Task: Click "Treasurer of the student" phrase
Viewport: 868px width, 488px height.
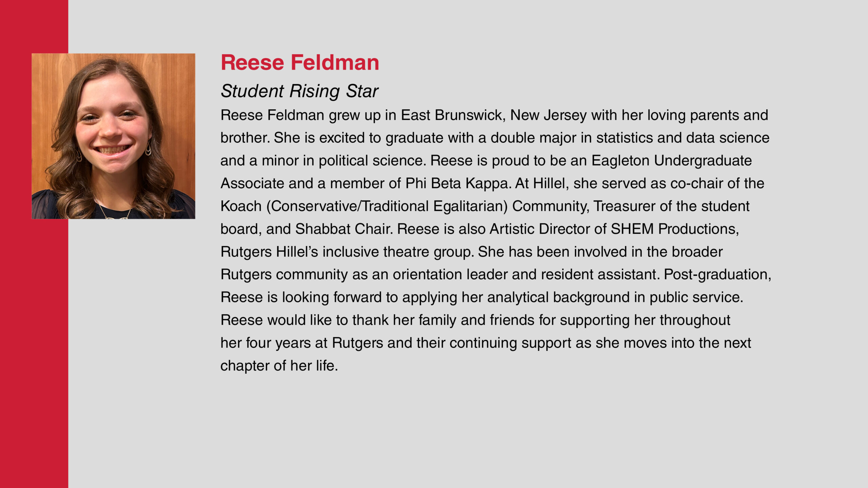Action: click(x=671, y=206)
